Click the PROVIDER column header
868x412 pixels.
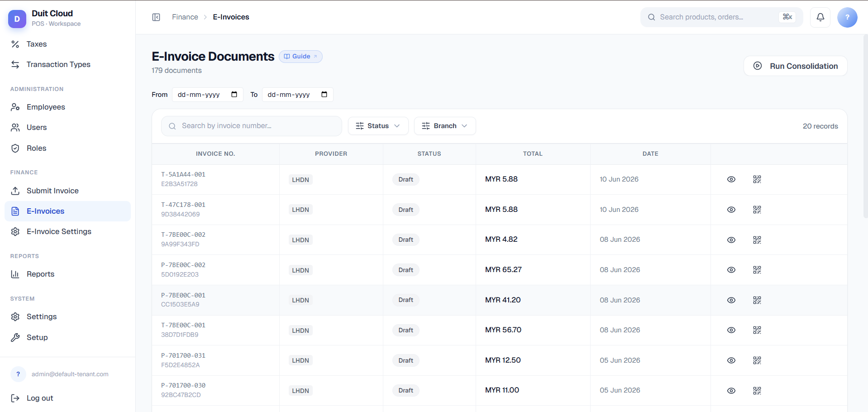pyautogui.click(x=331, y=154)
